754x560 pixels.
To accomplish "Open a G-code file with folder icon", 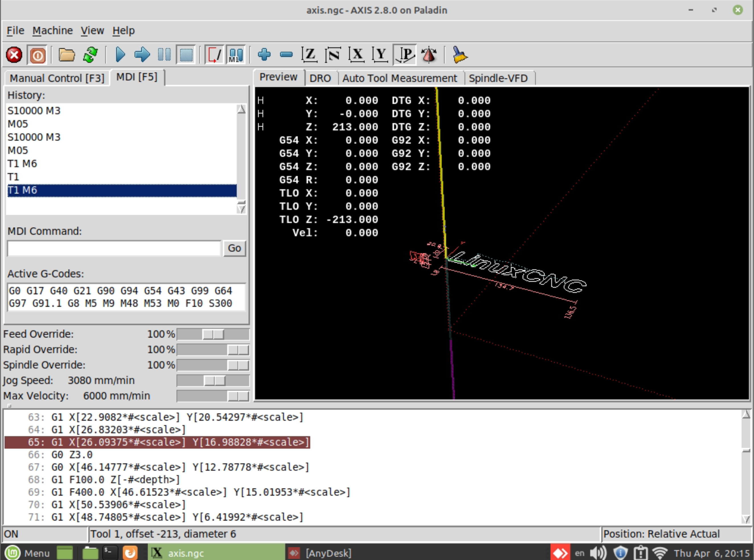I will click(x=66, y=55).
